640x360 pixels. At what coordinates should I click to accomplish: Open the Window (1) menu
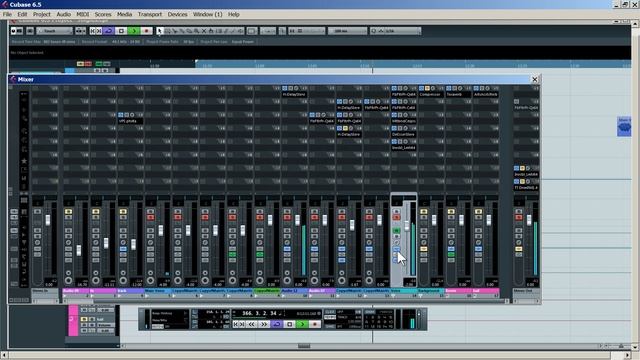pyautogui.click(x=207, y=14)
